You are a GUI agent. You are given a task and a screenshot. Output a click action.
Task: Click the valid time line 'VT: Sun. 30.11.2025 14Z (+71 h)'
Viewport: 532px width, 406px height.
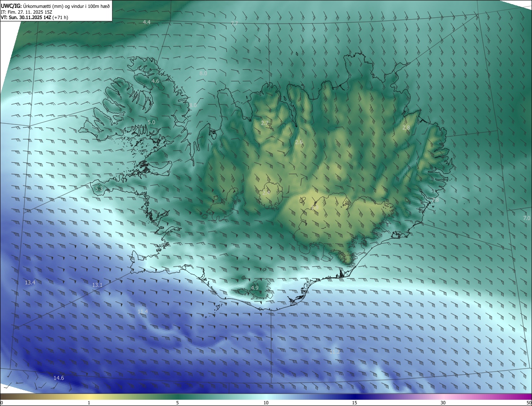click(x=34, y=17)
